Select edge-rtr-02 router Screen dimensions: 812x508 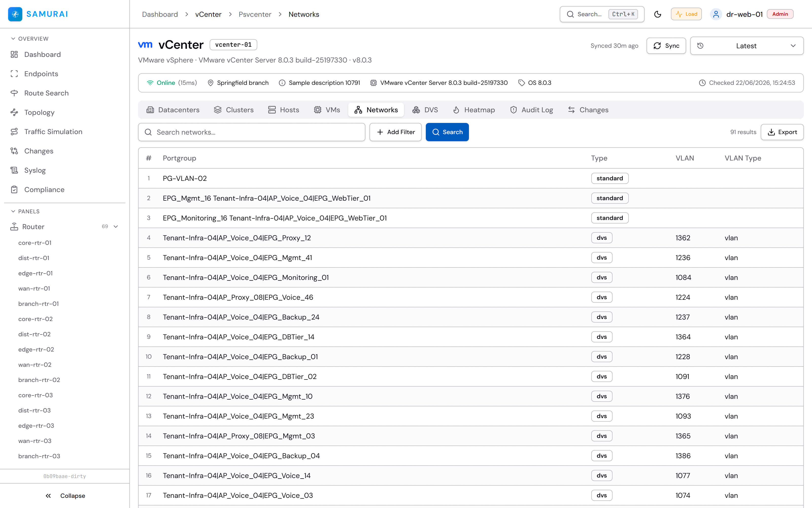click(x=36, y=350)
